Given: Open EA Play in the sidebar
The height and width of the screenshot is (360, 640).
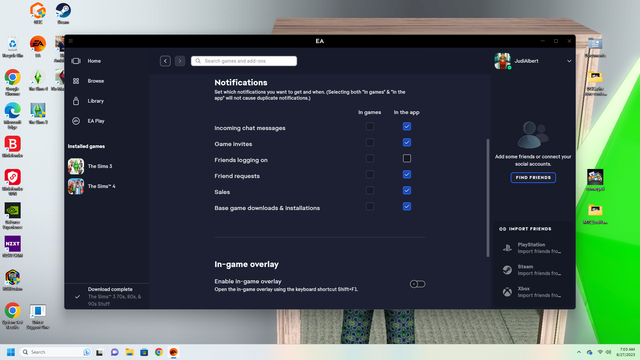Looking at the screenshot, I should (x=96, y=121).
